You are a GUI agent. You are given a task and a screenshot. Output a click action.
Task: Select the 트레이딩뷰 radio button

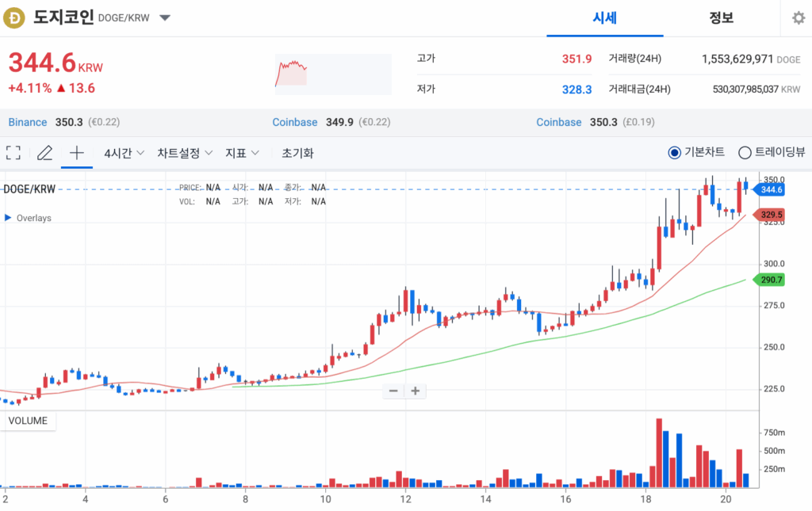tap(745, 153)
